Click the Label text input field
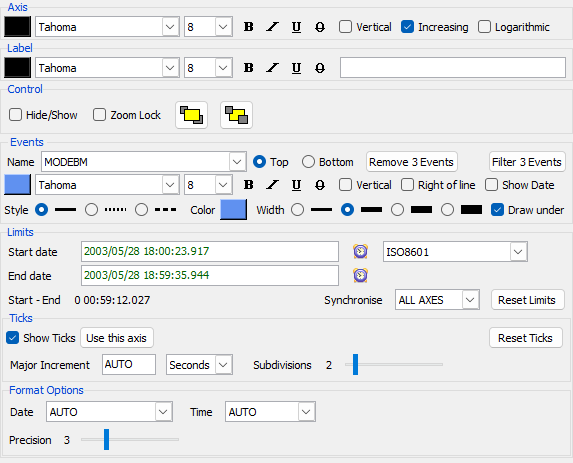This screenshot has height=463, width=573. [453, 68]
